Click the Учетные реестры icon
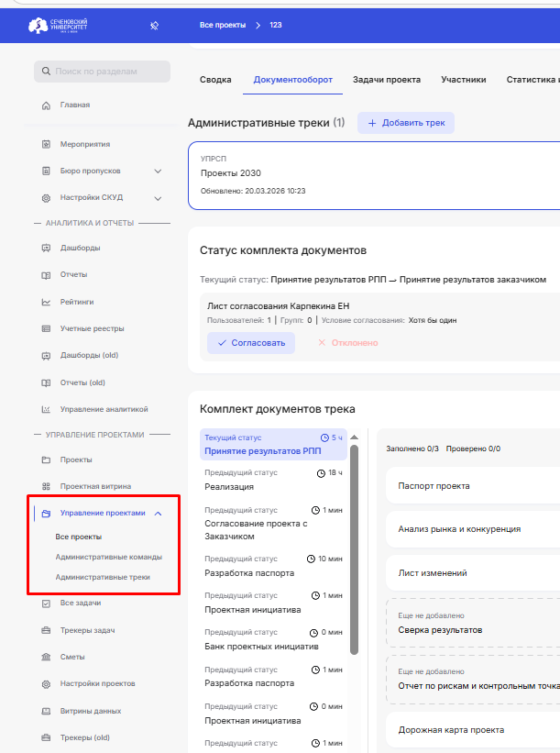 tap(46, 328)
